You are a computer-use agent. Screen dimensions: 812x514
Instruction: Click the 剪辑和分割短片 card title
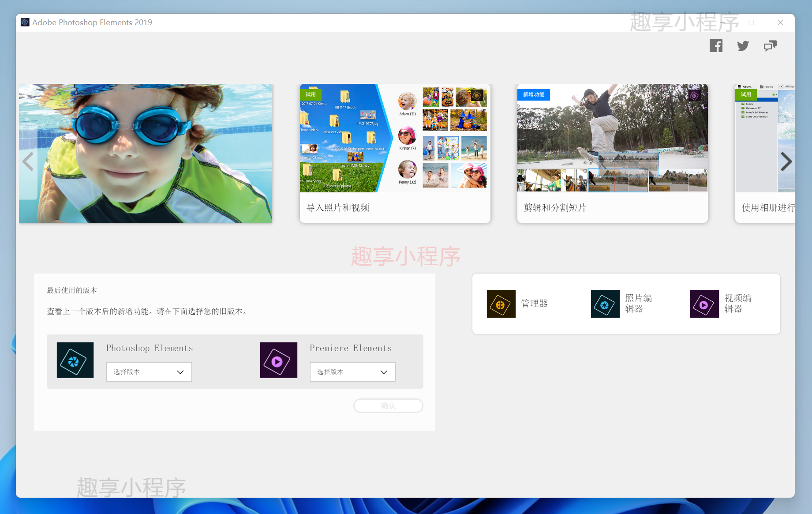555,208
